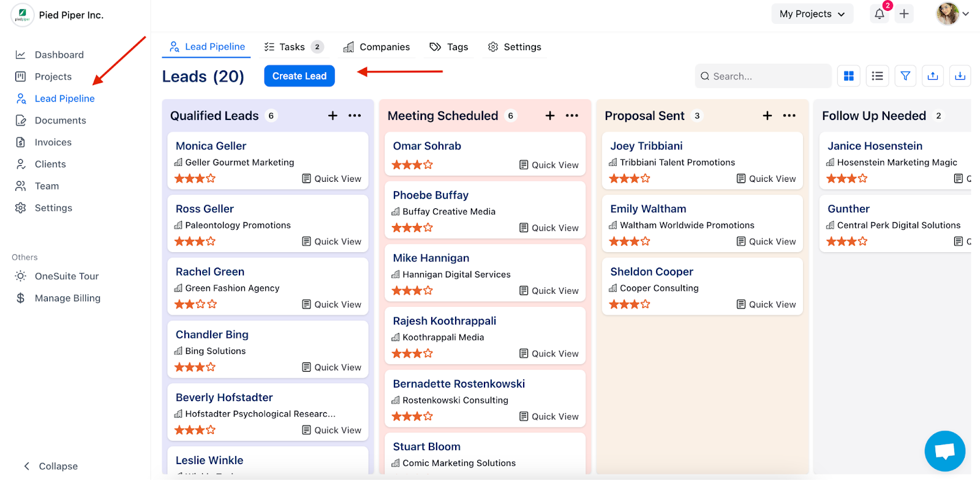Screen dimensions: 980x480
Task: Focus the leads Search field
Action: (x=763, y=76)
